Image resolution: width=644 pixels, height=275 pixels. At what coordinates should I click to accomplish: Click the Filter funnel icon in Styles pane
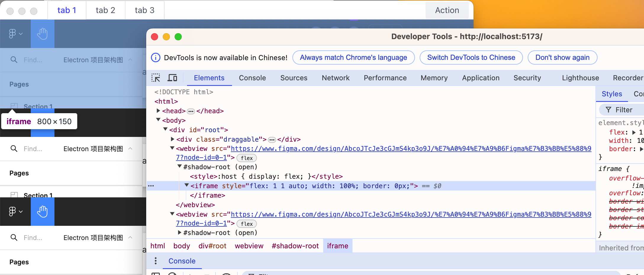coord(608,110)
